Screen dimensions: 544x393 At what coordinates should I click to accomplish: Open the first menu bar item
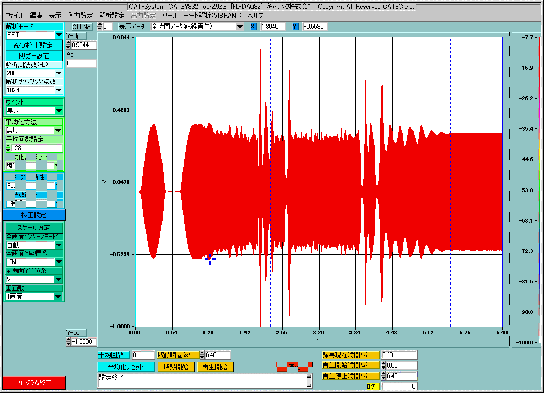pos(15,16)
